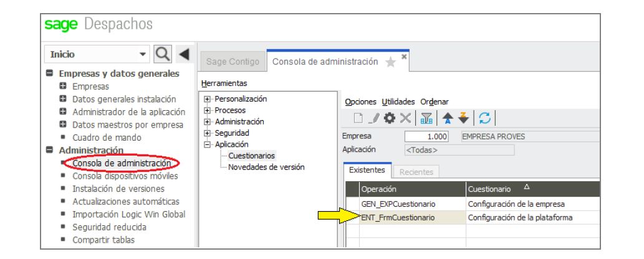Screen dimensions: 644x259
Task: Expand the Empresas sidebar node
Action: pyautogui.click(x=63, y=87)
